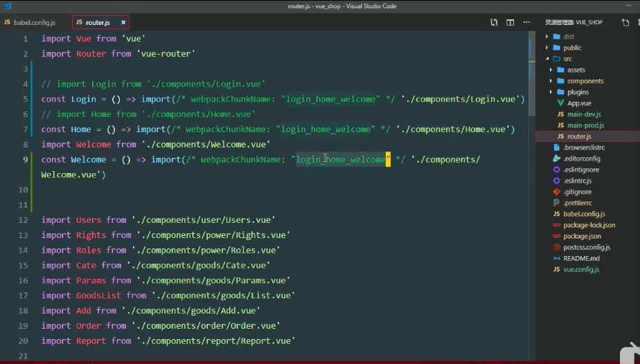Open main-dev.js from the explorer
The width and height of the screenshot is (640, 364).
[584, 114]
